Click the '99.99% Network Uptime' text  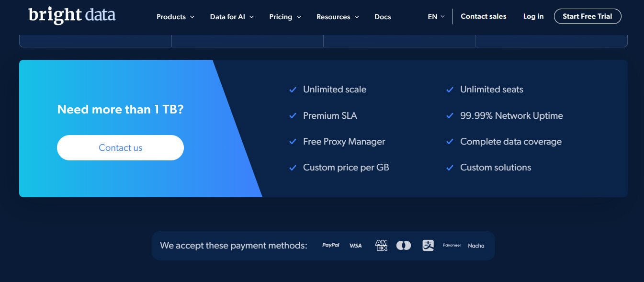pos(511,116)
